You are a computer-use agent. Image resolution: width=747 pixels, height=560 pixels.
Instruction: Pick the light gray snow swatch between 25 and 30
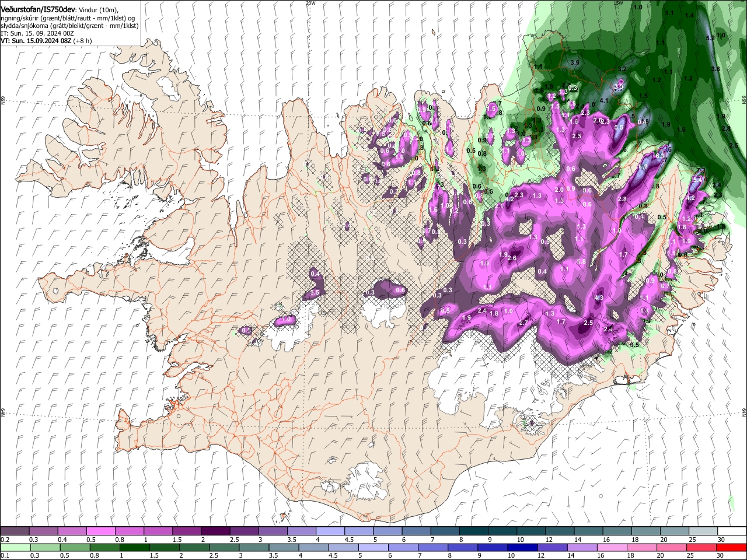704,531
